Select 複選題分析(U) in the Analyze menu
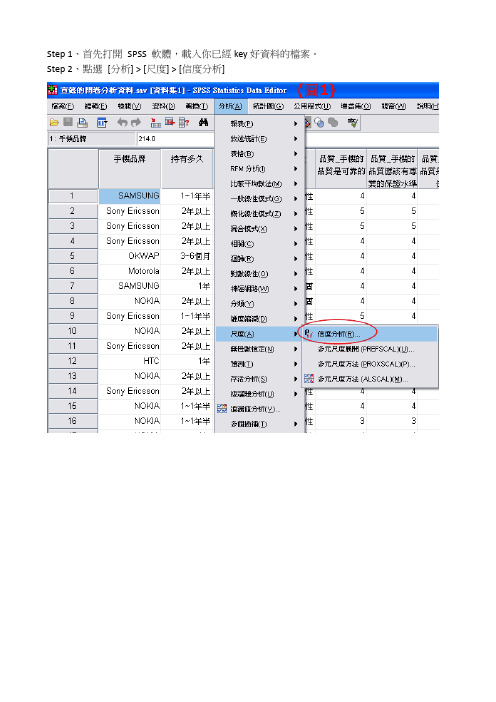The height and width of the screenshot is (702, 496). [260, 394]
